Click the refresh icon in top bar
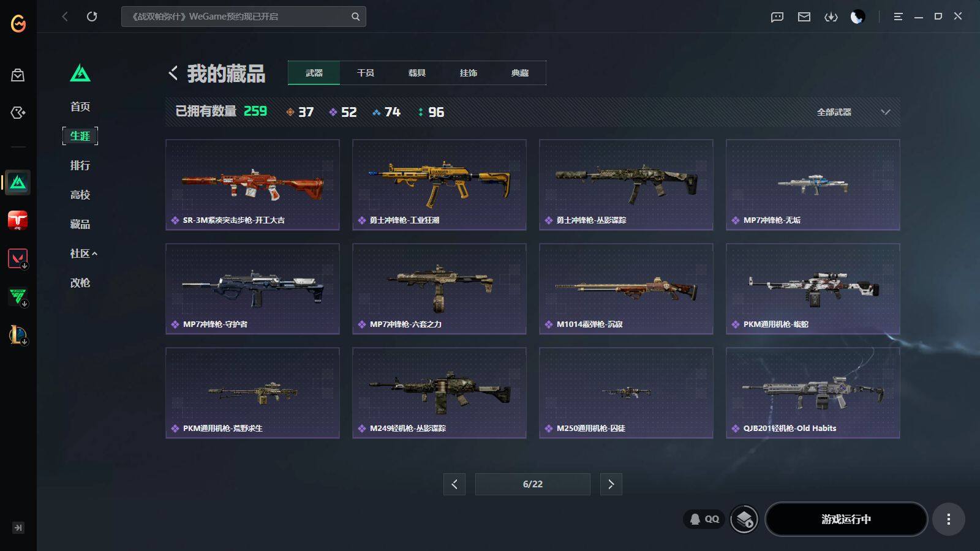 click(x=92, y=17)
